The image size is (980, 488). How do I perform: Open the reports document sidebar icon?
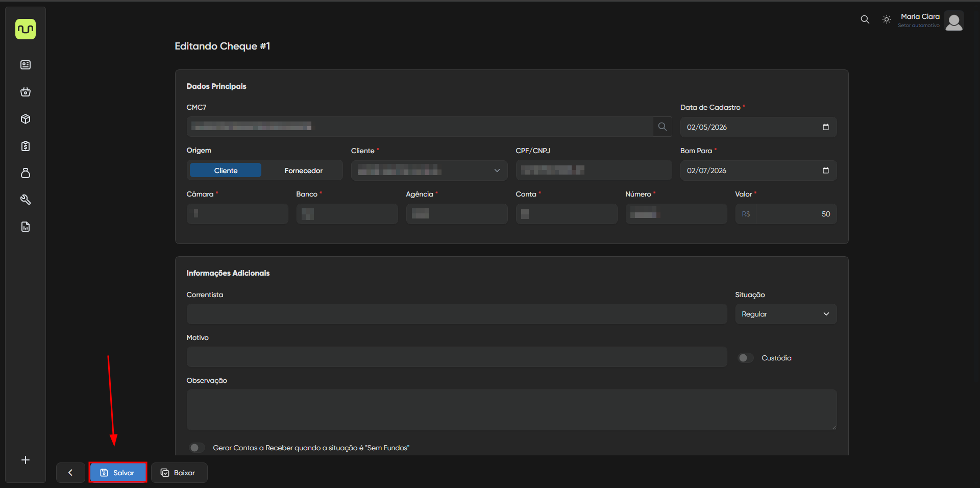(x=26, y=227)
